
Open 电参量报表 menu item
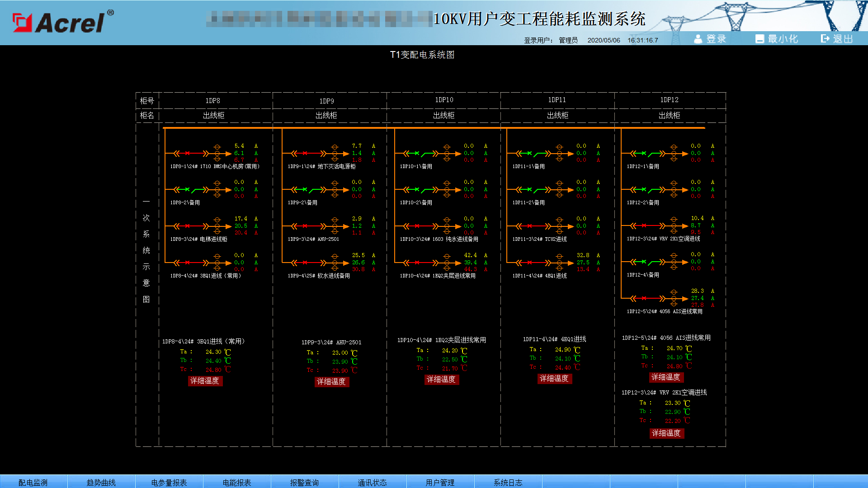coord(169,482)
